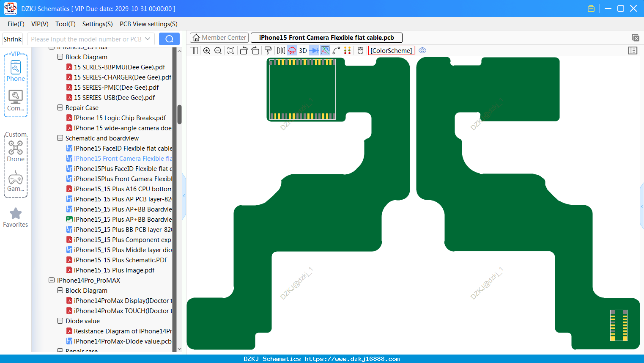Open the Settings(S) menu
The width and height of the screenshot is (644, 363).
tap(98, 24)
